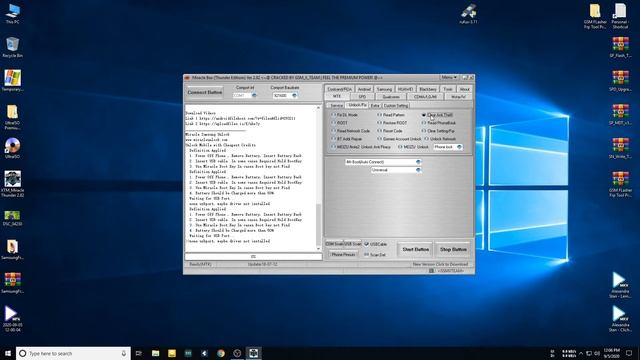Select XTM_Miracle Thunder 2.82 desktop icon
This screenshot has width=640, height=360.
point(12,184)
